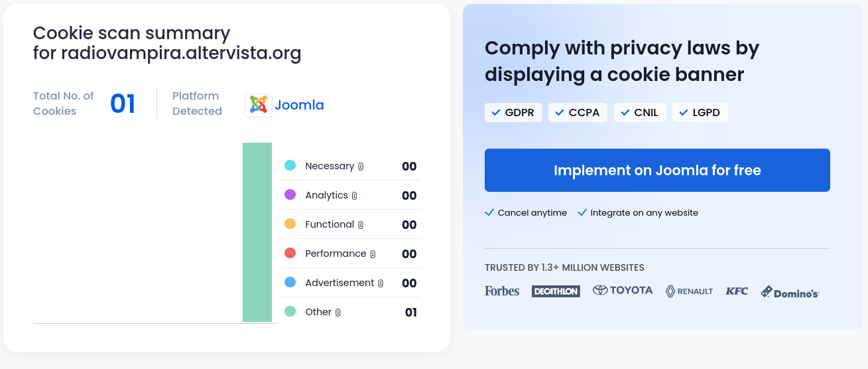This screenshot has width=868, height=369.
Task: Click the info icon beside Performance
Action: pyautogui.click(x=373, y=254)
